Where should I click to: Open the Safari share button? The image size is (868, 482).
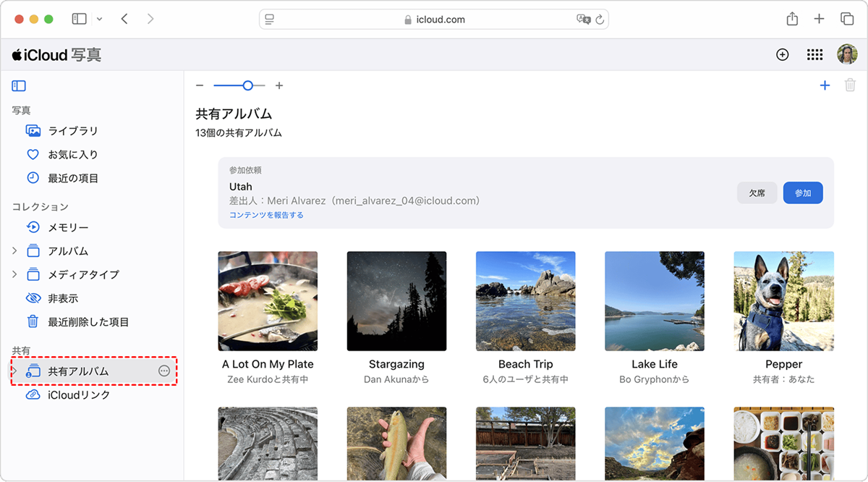click(792, 19)
